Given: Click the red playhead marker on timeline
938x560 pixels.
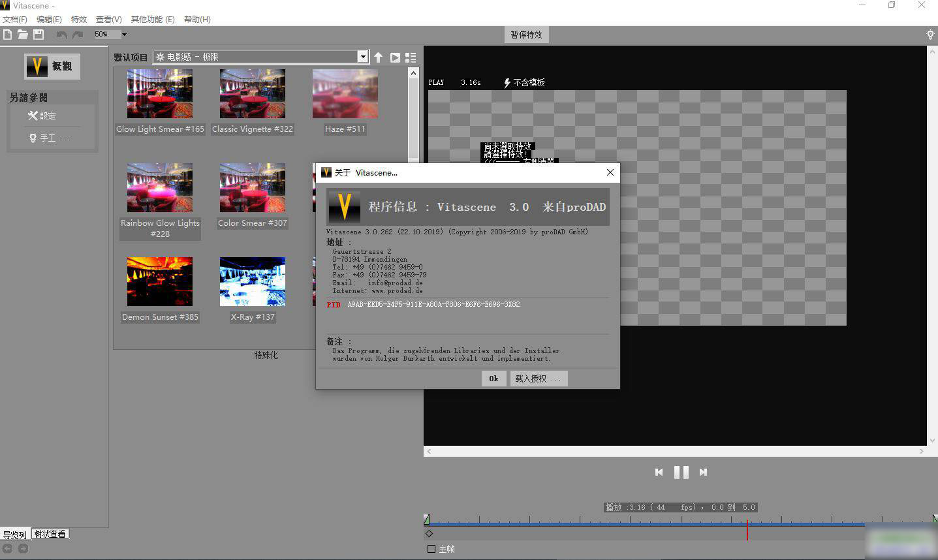Looking at the screenshot, I should click(x=747, y=530).
